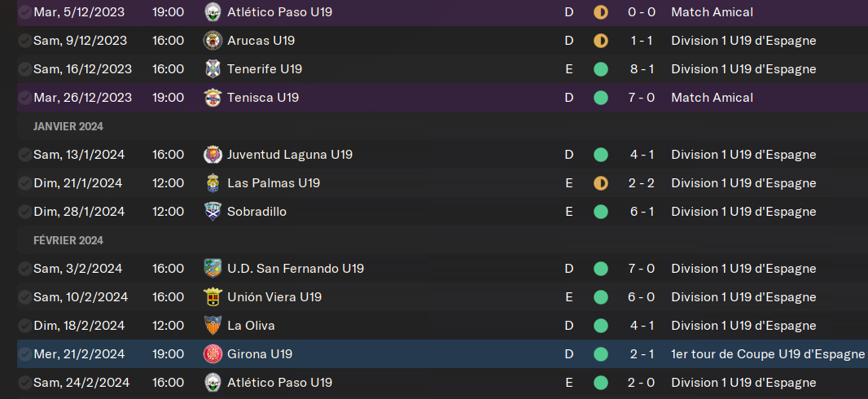Click the La Oliva club crest
The height and width of the screenshot is (399, 868).
(213, 326)
